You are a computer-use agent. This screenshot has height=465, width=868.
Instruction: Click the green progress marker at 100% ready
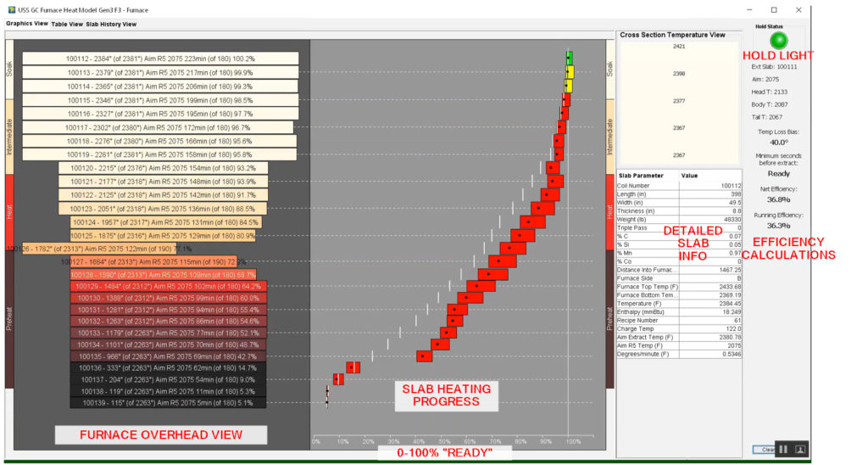pyautogui.click(x=569, y=59)
